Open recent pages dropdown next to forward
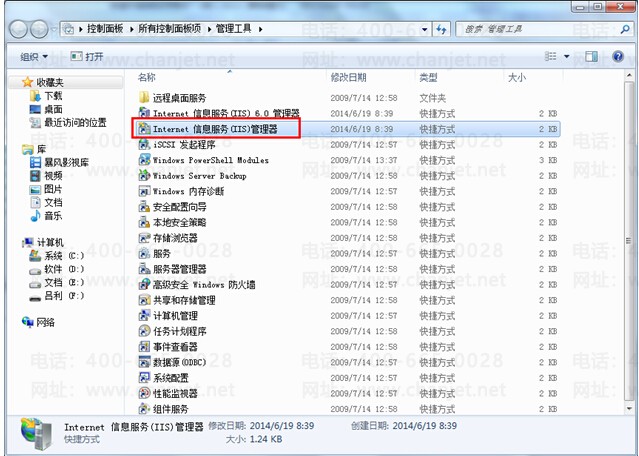 tap(53, 29)
